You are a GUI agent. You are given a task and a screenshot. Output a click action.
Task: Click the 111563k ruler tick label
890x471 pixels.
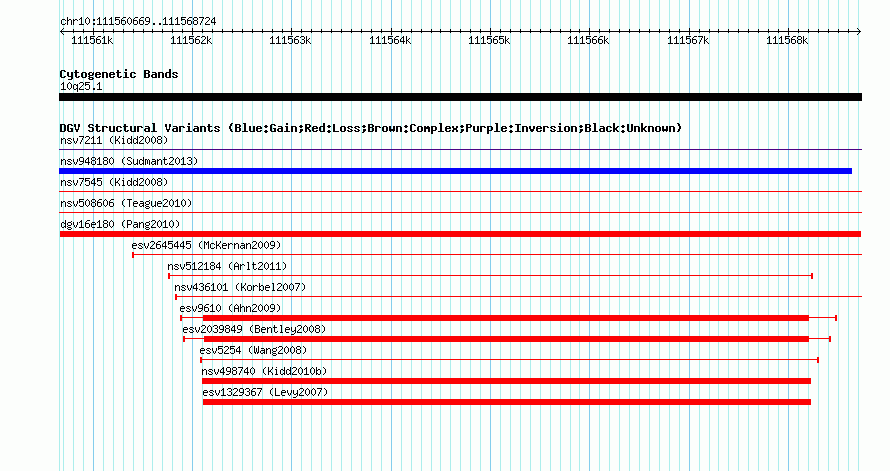click(290, 40)
